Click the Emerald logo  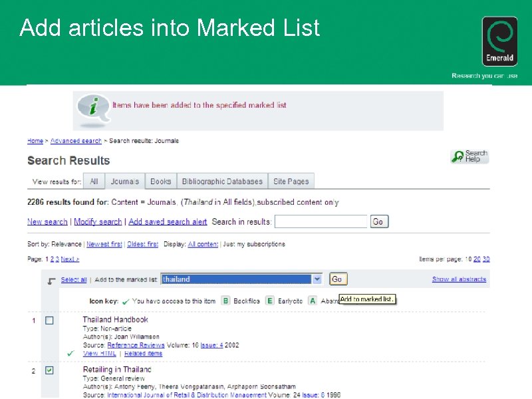(499, 41)
